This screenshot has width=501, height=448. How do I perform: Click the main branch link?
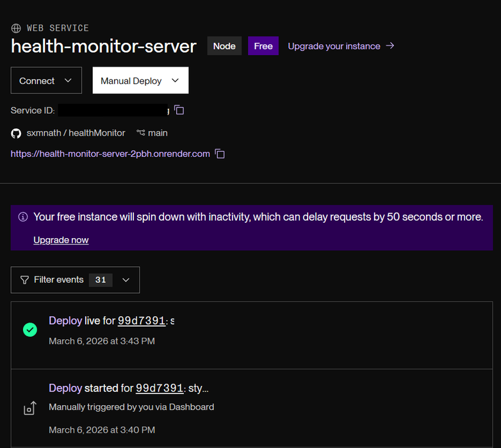point(158,133)
